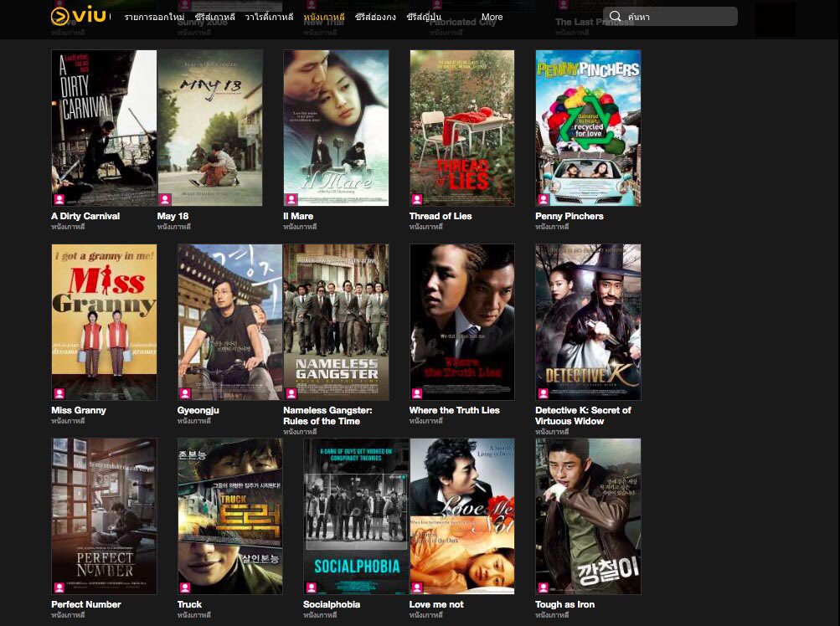Image resolution: width=840 pixels, height=626 pixels.
Task: Click หนังเกาหลี category label under Truck
Action: 194,615
